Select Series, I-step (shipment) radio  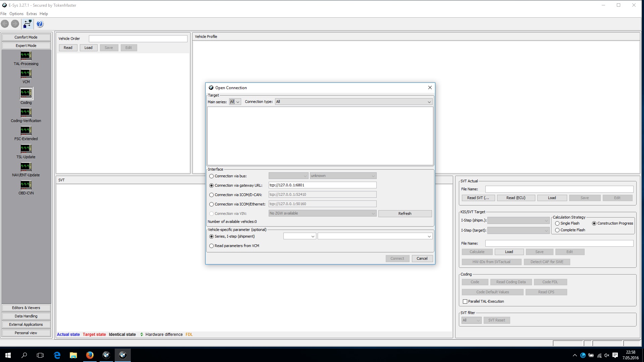click(x=211, y=236)
